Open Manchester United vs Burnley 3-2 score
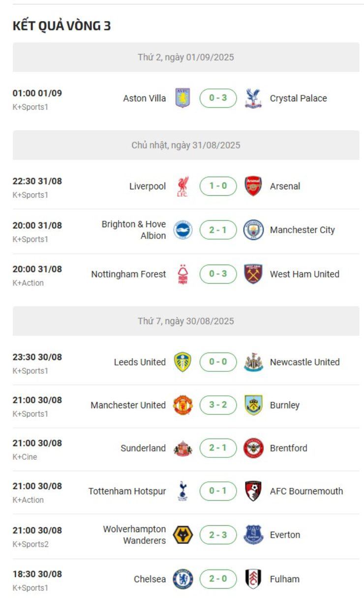This screenshot has height=599, width=364. [x=218, y=405]
